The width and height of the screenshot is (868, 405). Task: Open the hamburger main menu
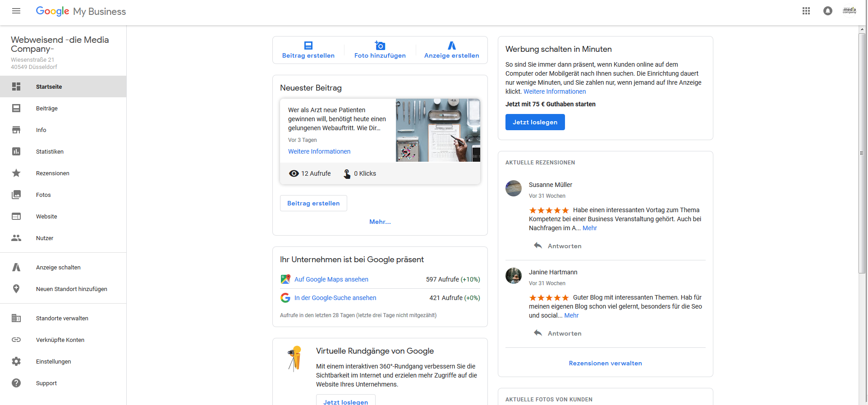click(x=16, y=11)
